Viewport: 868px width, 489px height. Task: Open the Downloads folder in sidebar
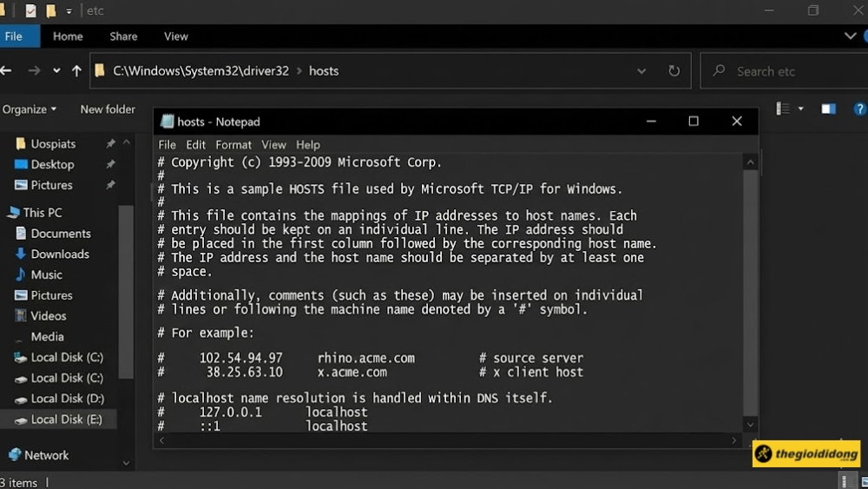59,254
